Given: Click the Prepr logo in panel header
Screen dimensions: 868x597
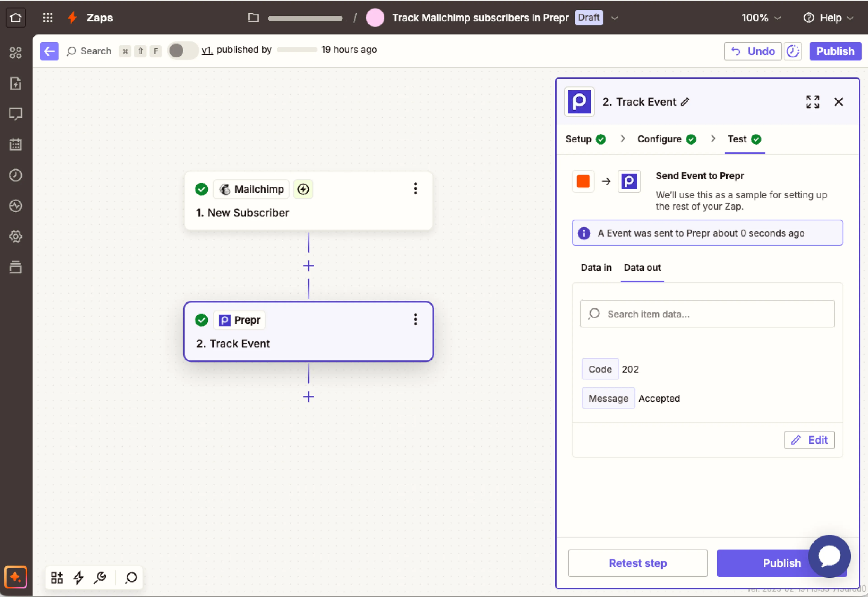Looking at the screenshot, I should [579, 102].
